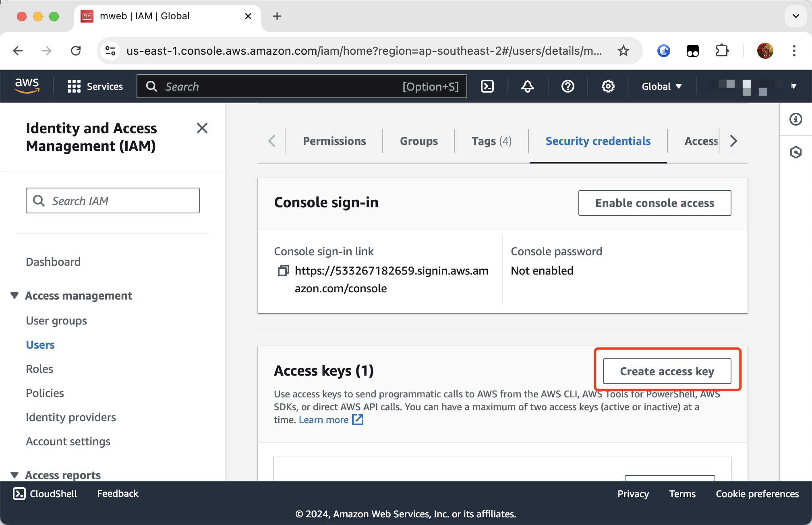Open the info panel icon on the right
This screenshot has height=525, width=812.
pyautogui.click(x=795, y=119)
